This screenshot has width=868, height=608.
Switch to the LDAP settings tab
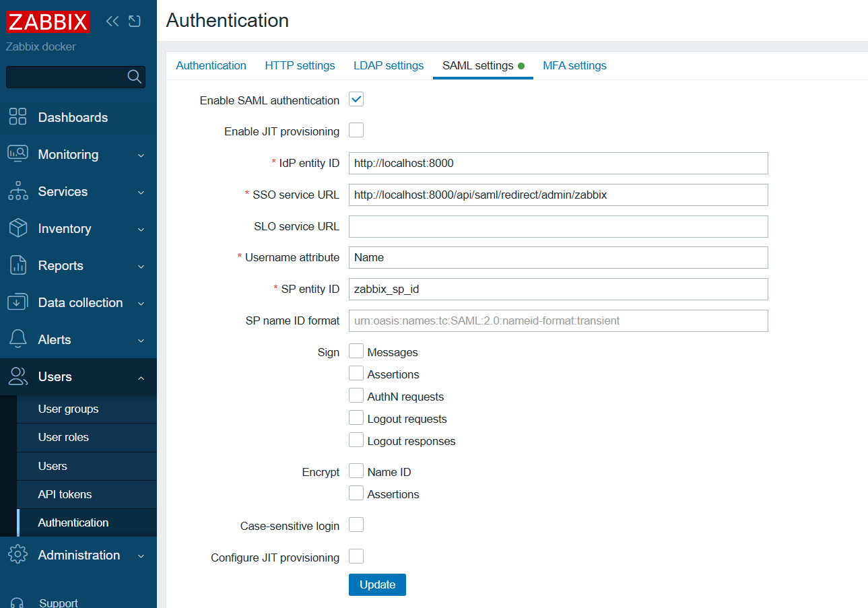click(388, 65)
